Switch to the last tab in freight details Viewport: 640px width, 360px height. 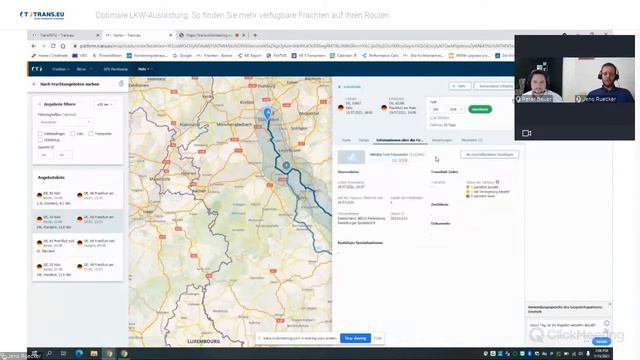pos(472,140)
